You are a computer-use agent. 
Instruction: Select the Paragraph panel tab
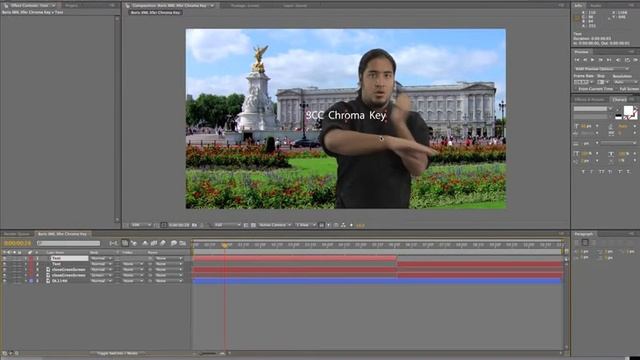[584, 234]
